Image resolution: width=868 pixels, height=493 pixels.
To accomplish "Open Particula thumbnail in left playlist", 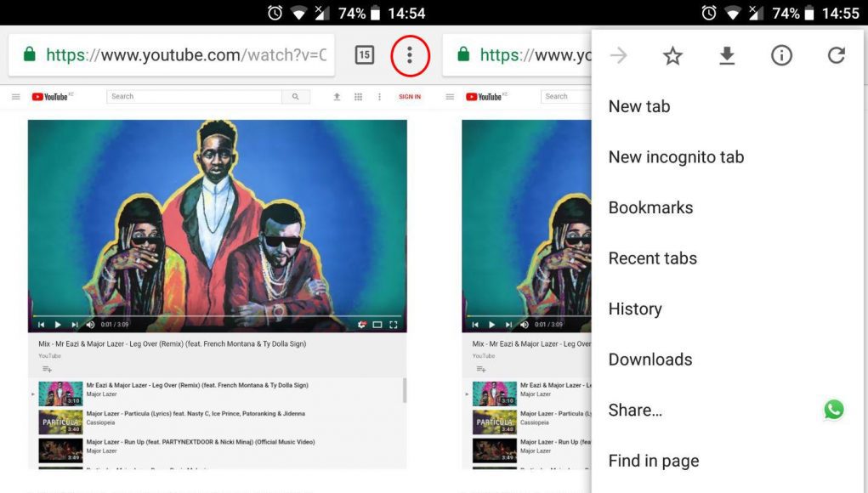I will [61, 422].
